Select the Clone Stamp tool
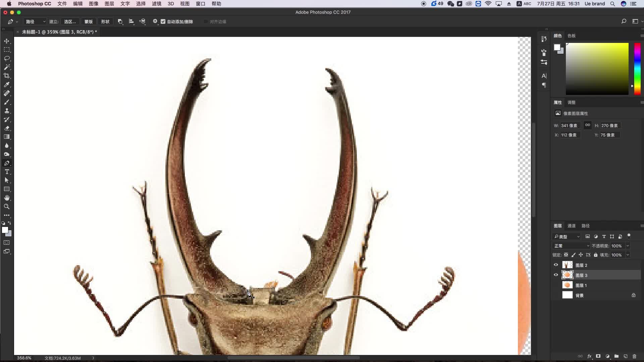 pyautogui.click(x=7, y=111)
